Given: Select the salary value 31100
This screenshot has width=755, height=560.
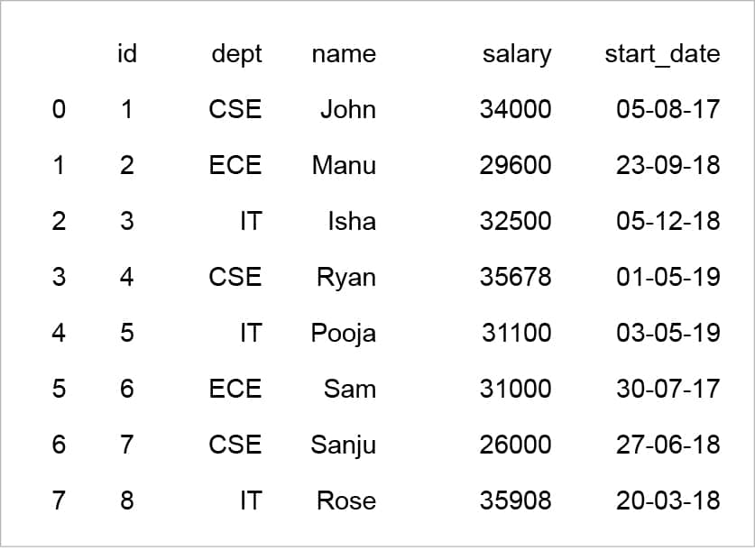Looking at the screenshot, I should pyautogui.click(x=516, y=334).
